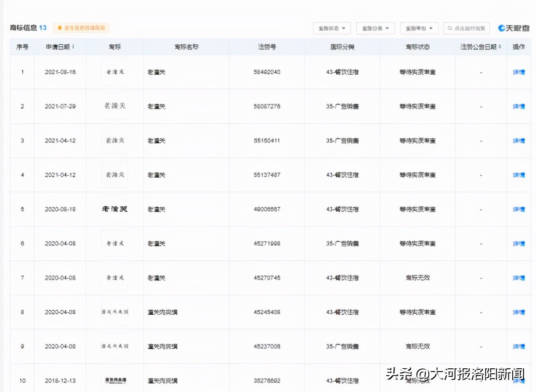View trademark image thumbnail in row 2
536x392 pixels.
tap(115, 106)
